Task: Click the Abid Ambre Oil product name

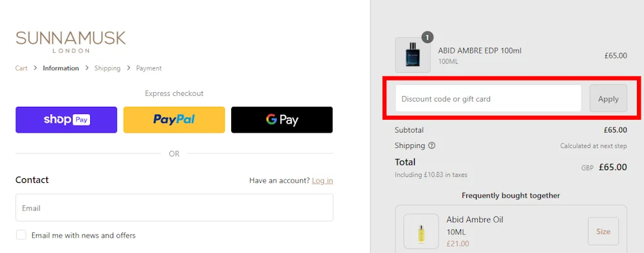Action: (x=475, y=220)
